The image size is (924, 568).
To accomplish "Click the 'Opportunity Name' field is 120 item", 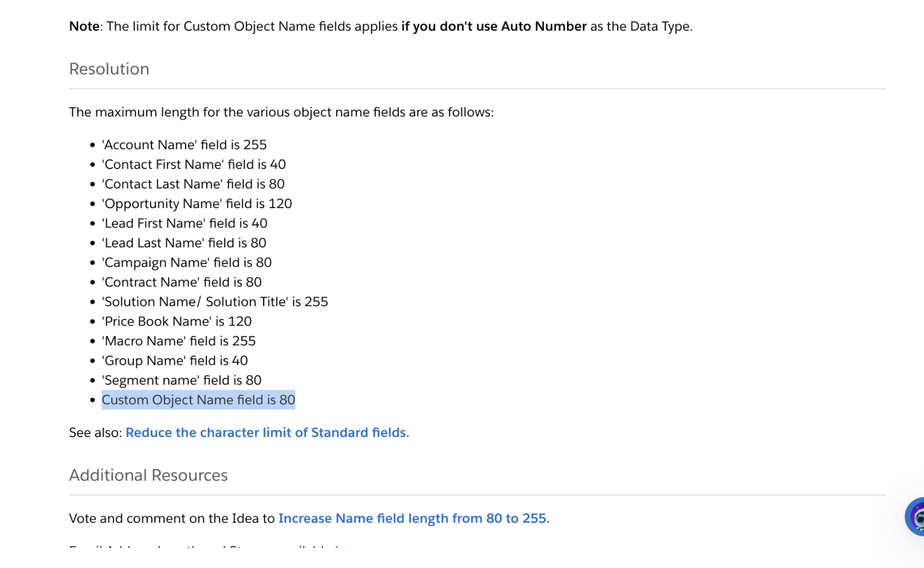I will pyautogui.click(x=197, y=204).
